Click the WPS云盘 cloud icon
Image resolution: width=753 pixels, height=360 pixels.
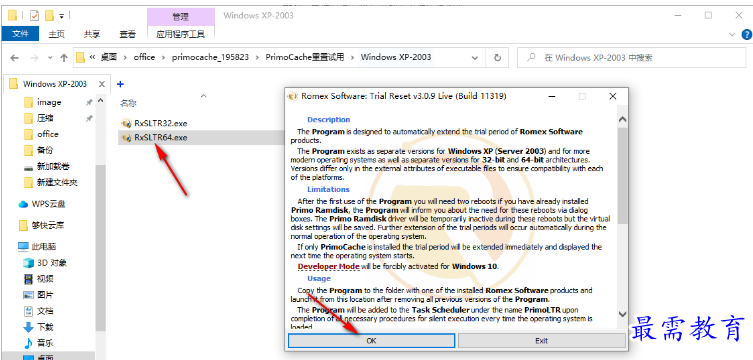[23, 204]
